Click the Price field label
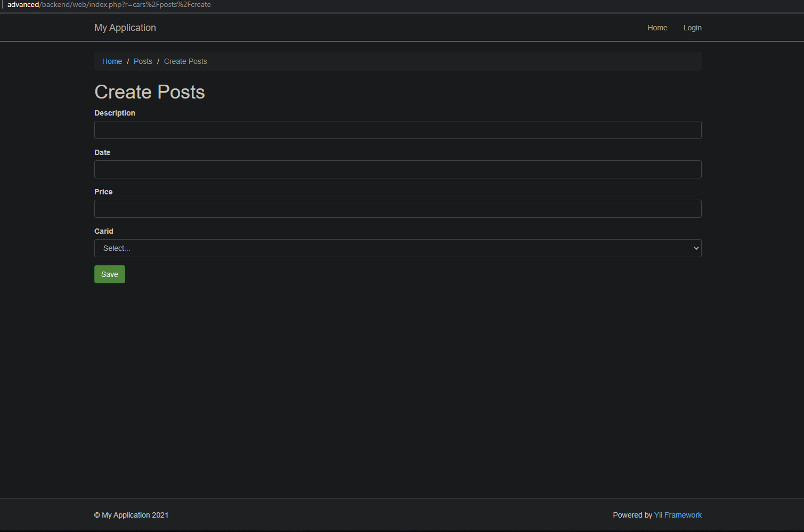 point(103,192)
